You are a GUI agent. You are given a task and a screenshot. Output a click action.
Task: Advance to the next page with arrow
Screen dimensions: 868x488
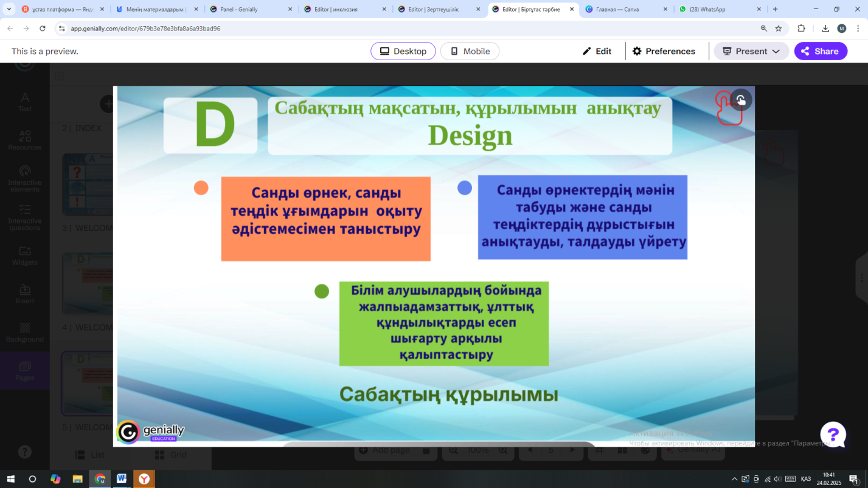coord(571,450)
